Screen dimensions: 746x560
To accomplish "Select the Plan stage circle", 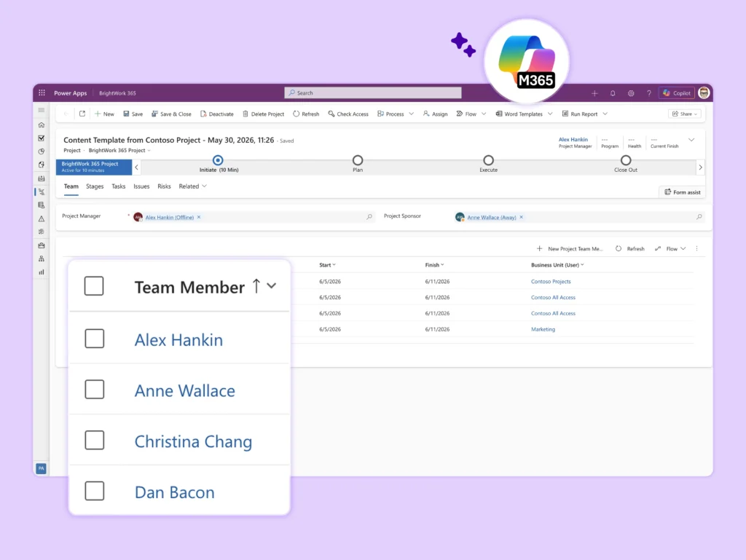I will coord(358,160).
